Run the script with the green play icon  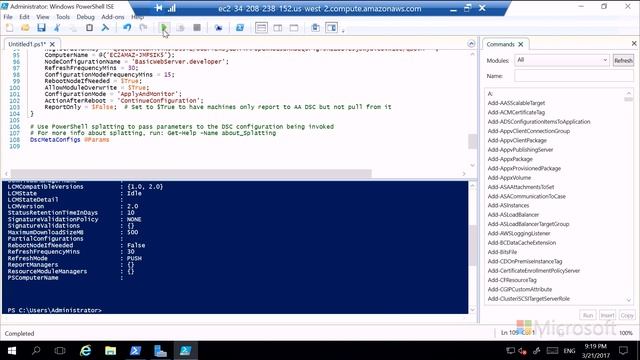point(164,28)
